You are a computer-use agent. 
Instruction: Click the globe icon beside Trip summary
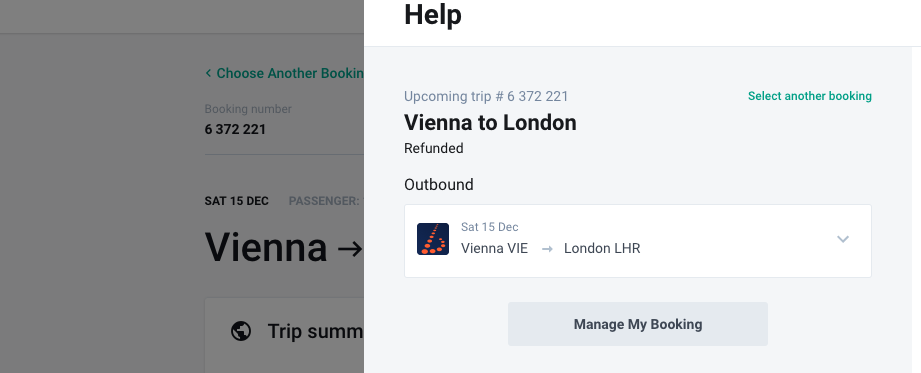click(x=241, y=331)
